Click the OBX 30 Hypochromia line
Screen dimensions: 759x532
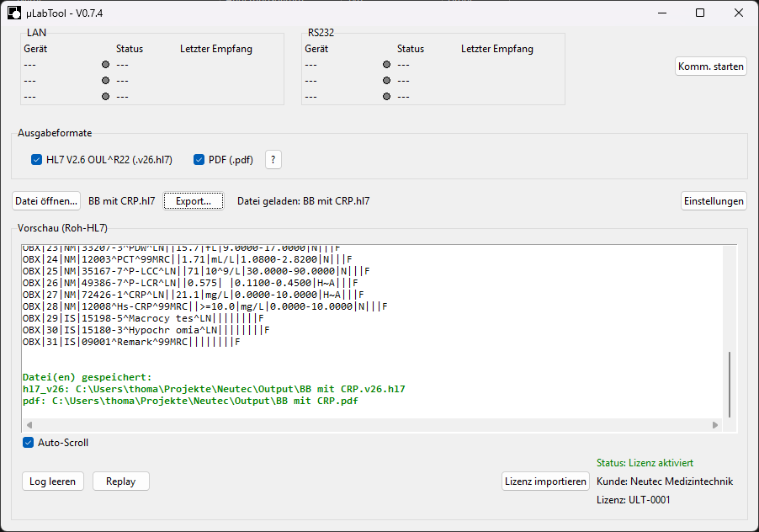click(x=146, y=330)
